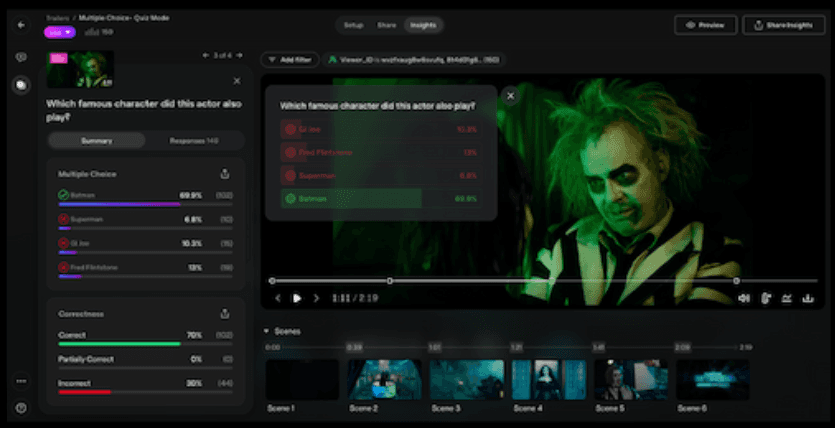Mute the video volume
This screenshot has width=835, height=428.
pyautogui.click(x=744, y=298)
